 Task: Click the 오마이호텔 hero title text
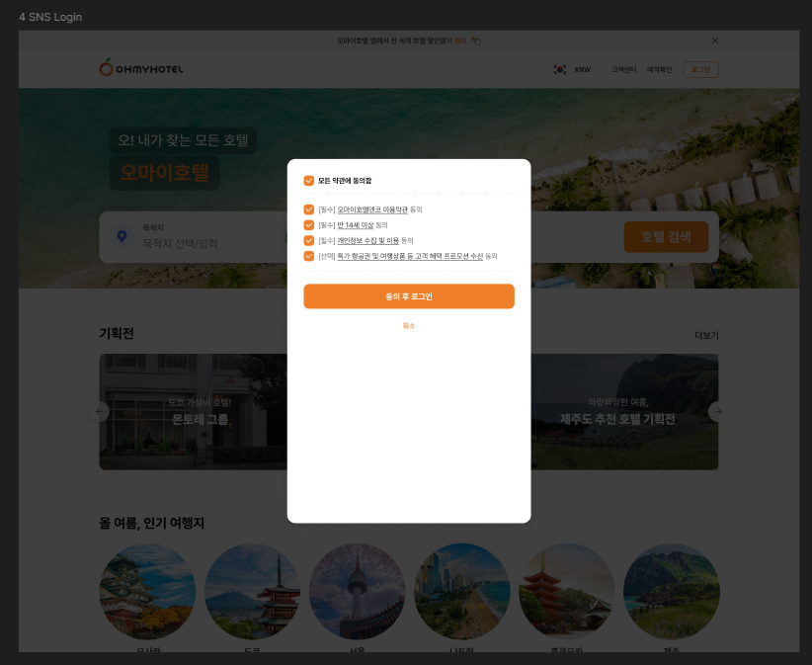coord(165,173)
